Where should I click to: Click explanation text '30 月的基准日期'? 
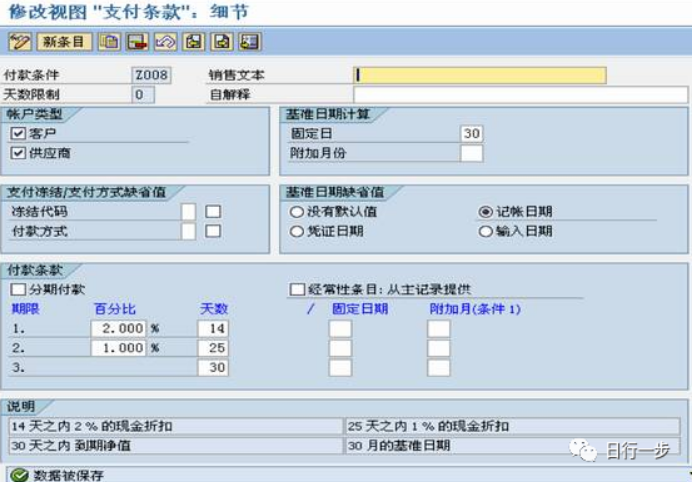[399, 445]
